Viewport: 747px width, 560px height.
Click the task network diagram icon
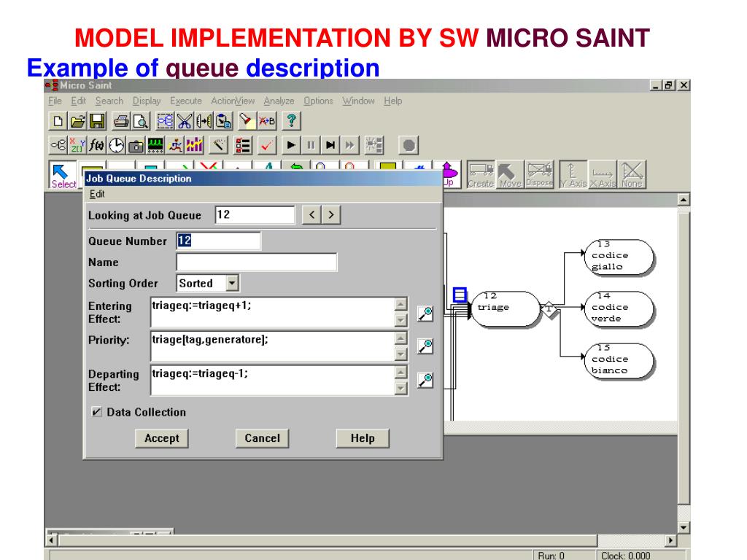[58, 145]
